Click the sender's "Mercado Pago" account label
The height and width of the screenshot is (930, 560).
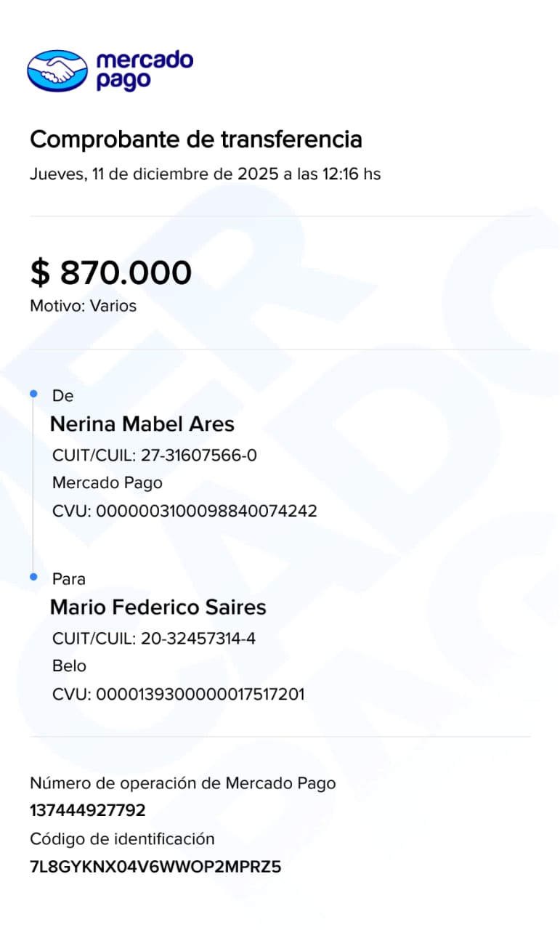pos(107,482)
